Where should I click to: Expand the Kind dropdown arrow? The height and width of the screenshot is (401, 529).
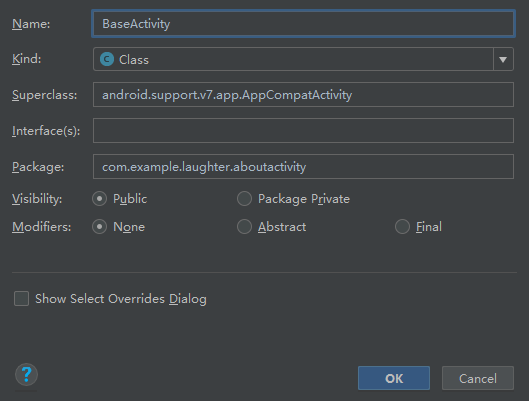point(503,59)
